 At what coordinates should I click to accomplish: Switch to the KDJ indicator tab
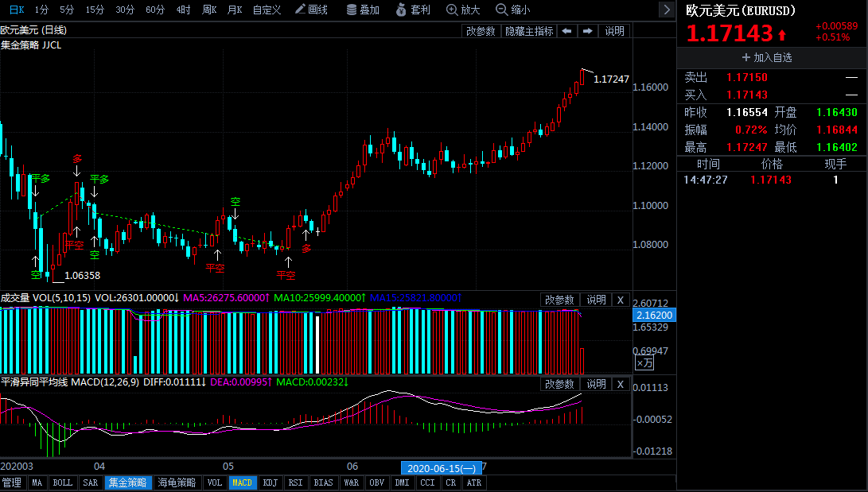(271, 482)
